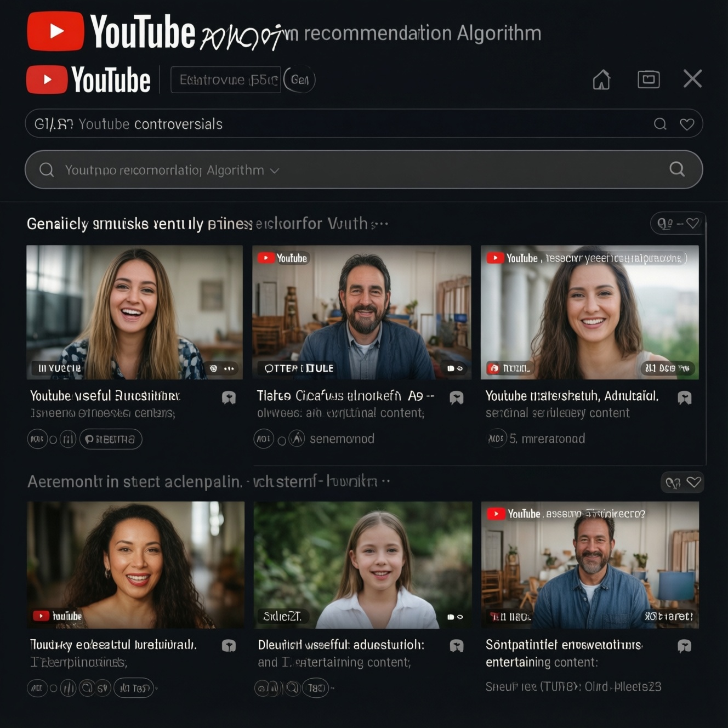Click the heart icon in the first section's pill
The width and height of the screenshot is (728, 728).
[693, 223]
